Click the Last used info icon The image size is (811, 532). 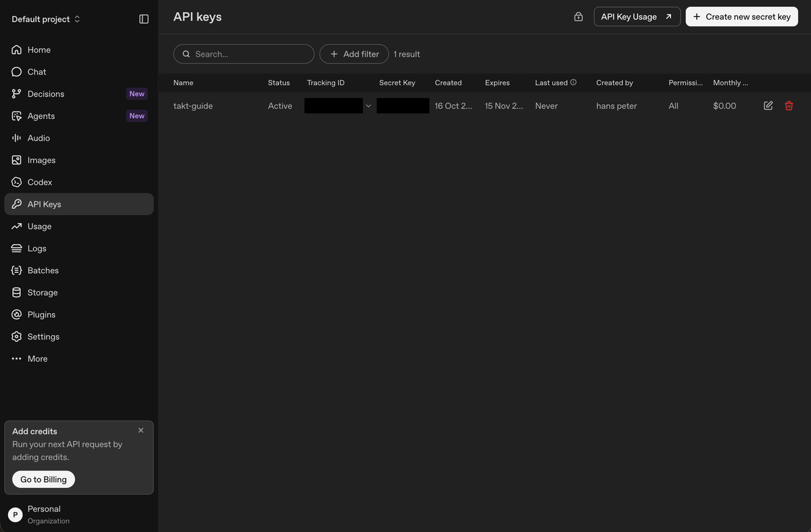coord(574,82)
